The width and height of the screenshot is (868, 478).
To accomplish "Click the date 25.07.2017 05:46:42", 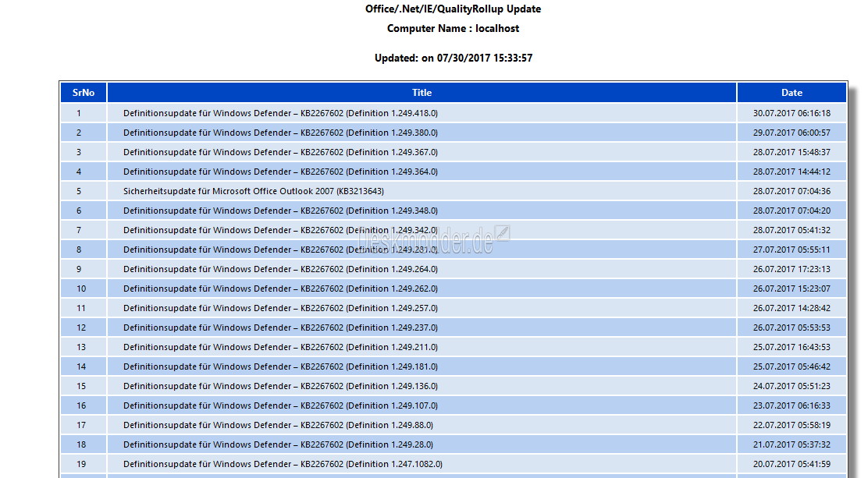I will pos(792,366).
